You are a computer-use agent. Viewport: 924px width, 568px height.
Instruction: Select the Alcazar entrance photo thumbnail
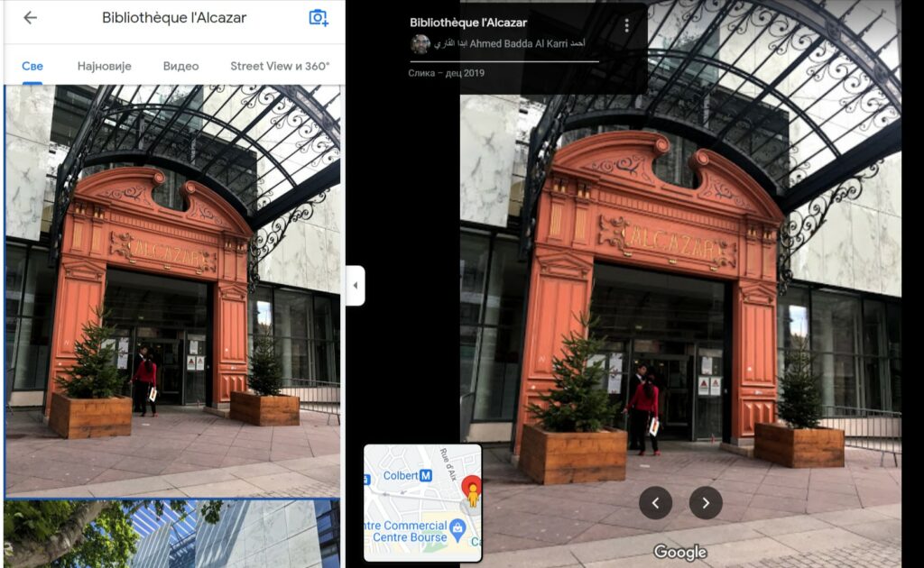pyautogui.click(x=172, y=291)
